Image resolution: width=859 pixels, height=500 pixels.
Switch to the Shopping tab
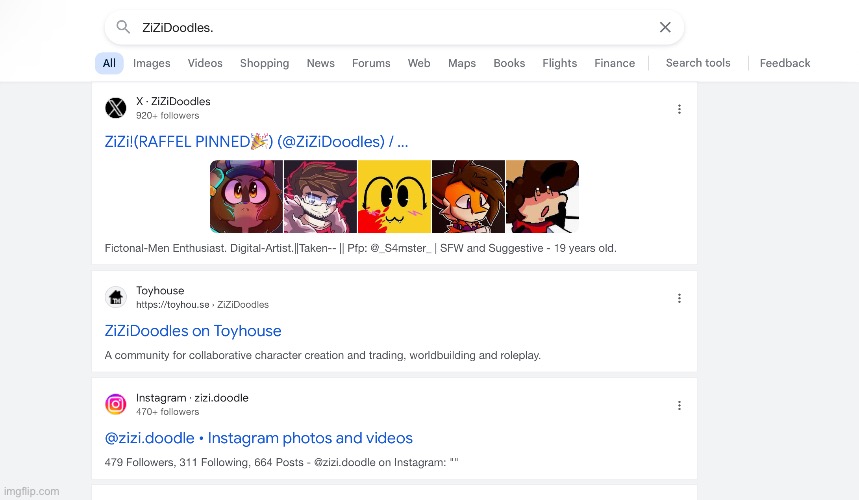[x=265, y=63]
